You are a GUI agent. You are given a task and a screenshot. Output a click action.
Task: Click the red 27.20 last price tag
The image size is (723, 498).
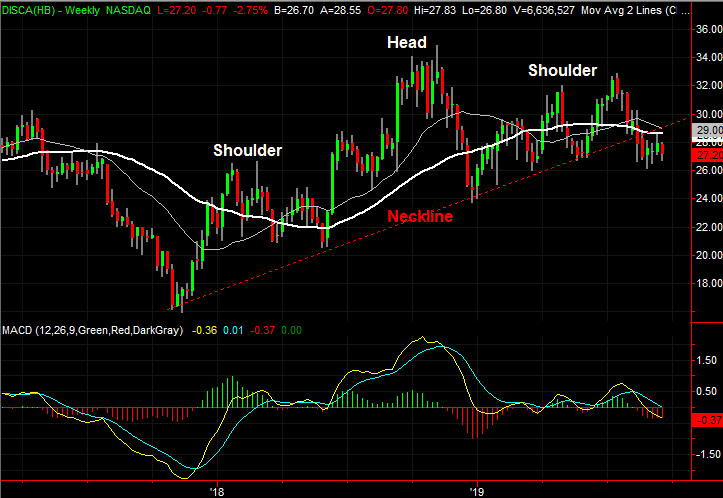708,155
